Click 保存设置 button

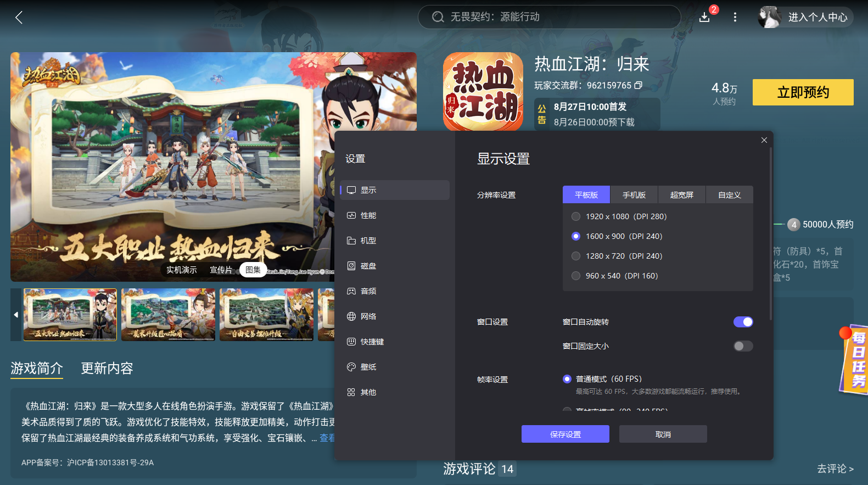(565, 434)
